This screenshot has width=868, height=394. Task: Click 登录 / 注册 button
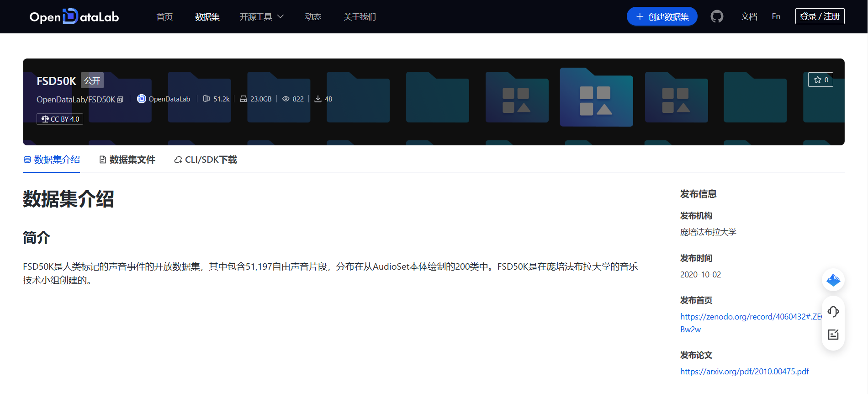[820, 16]
